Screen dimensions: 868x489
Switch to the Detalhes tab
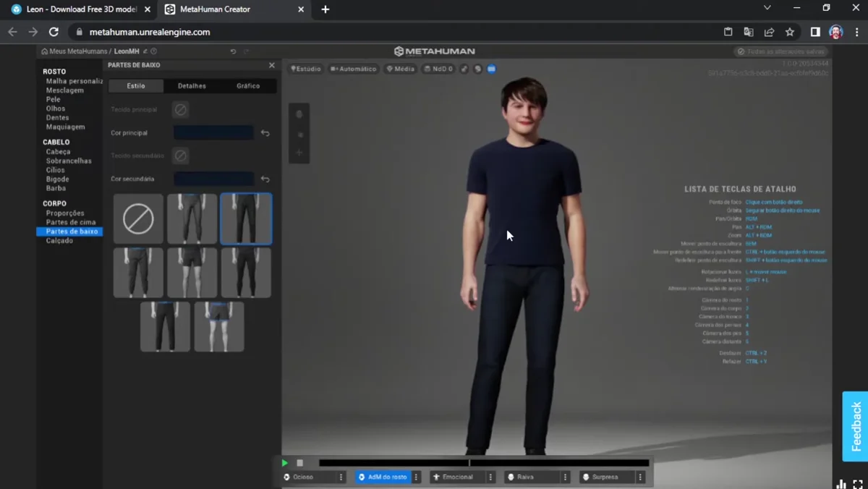[192, 86]
